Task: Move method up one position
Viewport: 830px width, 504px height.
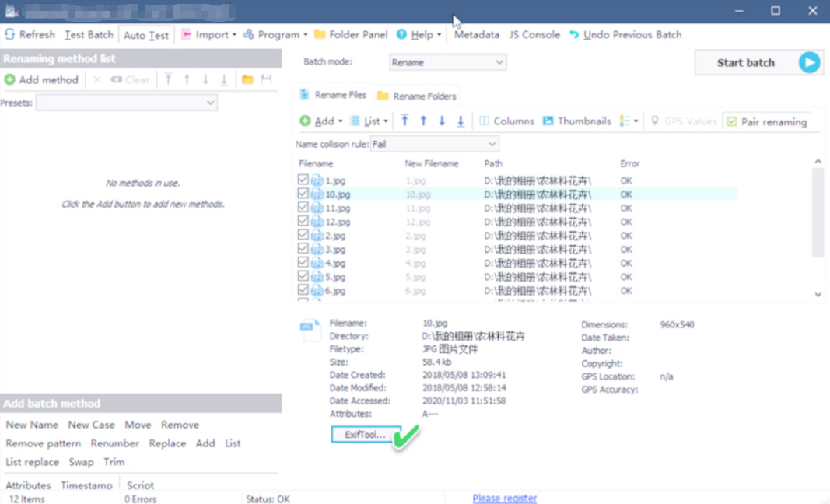Action: 187,79
